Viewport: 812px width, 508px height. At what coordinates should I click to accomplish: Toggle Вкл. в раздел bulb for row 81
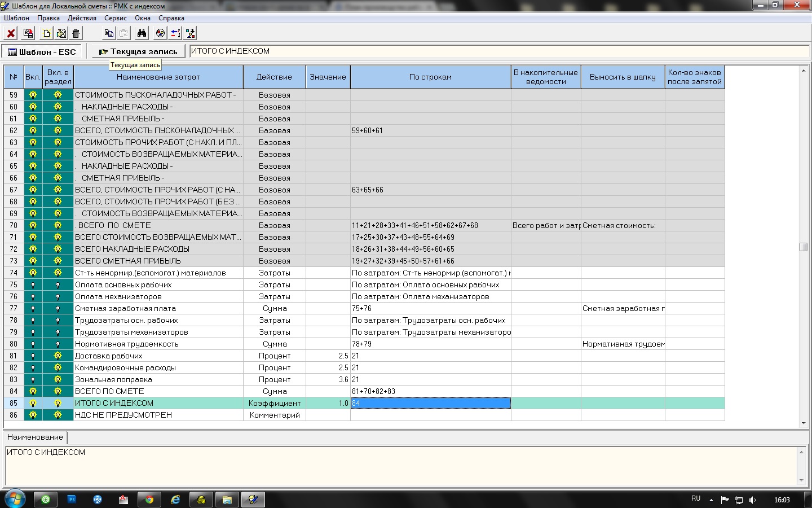(58, 356)
